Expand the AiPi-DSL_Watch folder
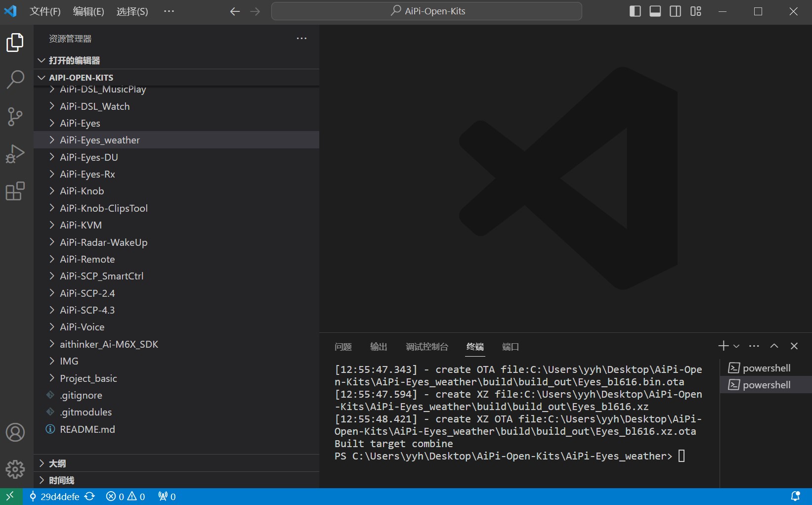Screen dimensions: 812x505 [x=176, y=106]
